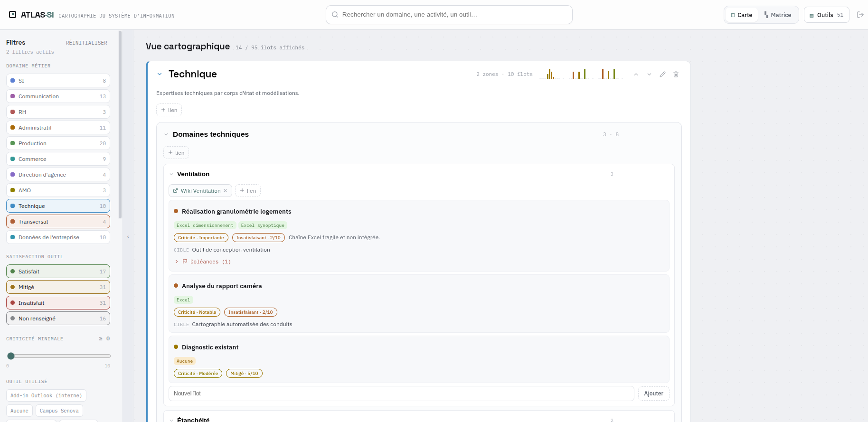Toggle the Administratif domain filter
Image resolution: width=868 pixels, height=422 pixels.
coord(58,128)
